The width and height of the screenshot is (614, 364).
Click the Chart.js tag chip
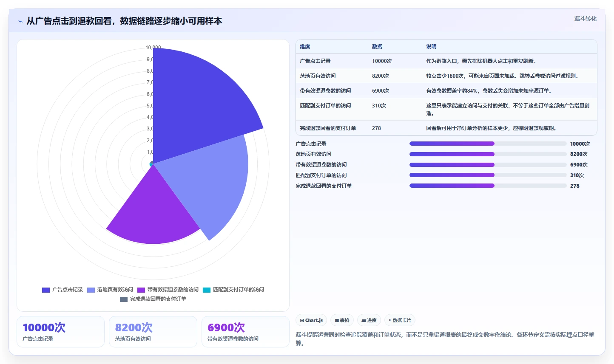pyautogui.click(x=311, y=320)
